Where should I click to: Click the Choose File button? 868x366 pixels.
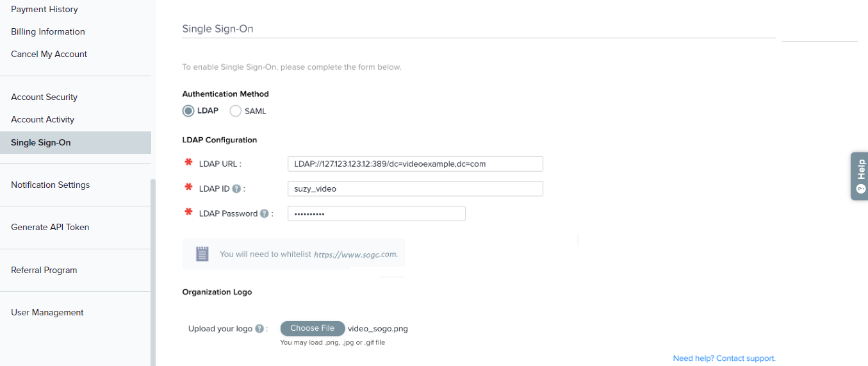coord(313,328)
